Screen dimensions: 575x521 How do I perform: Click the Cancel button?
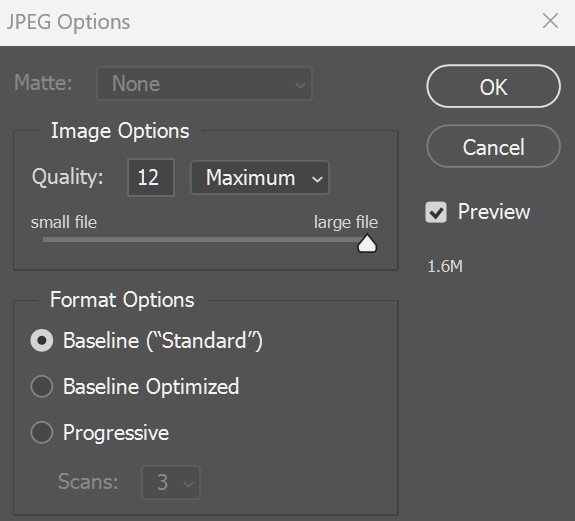pos(493,147)
